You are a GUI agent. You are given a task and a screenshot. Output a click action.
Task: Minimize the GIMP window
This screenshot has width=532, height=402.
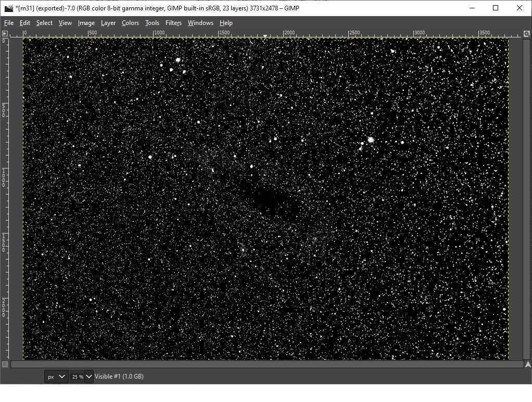(x=472, y=8)
